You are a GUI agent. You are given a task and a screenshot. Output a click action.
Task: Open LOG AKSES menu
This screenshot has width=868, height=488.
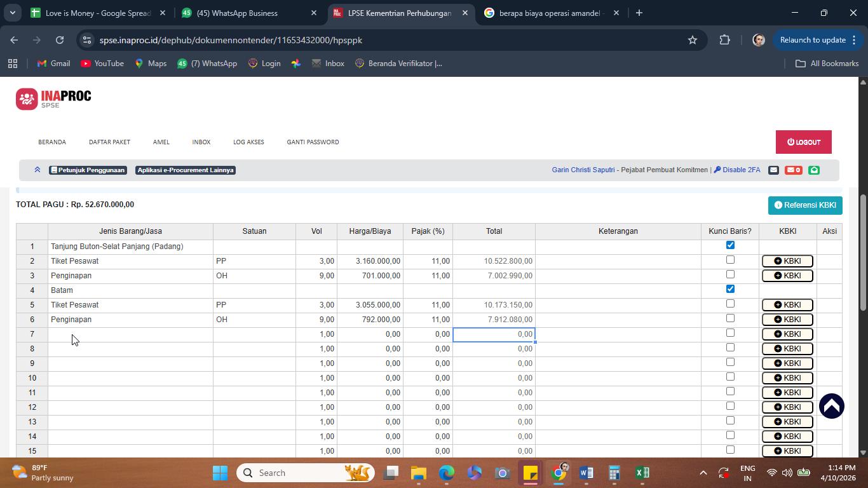pyautogui.click(x=248, y=142)
